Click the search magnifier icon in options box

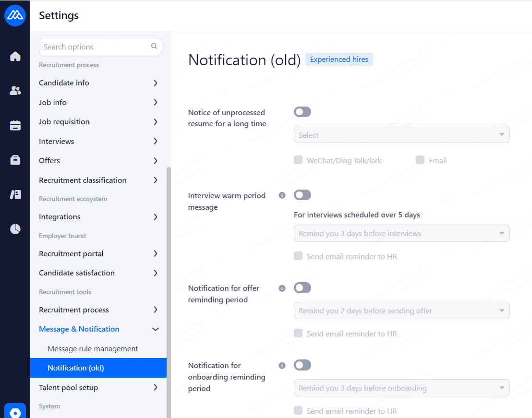(154, 47)
